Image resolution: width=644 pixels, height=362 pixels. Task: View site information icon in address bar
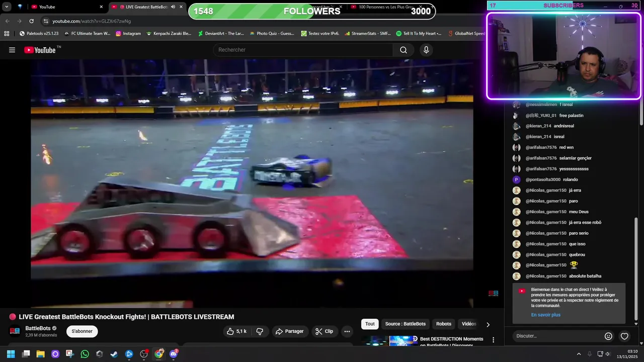46,21
